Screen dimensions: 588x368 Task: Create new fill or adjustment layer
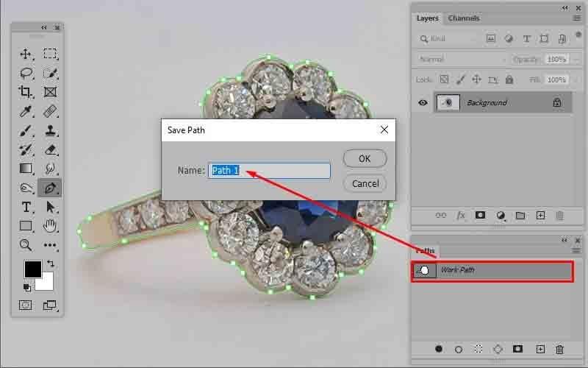[501, 216]
